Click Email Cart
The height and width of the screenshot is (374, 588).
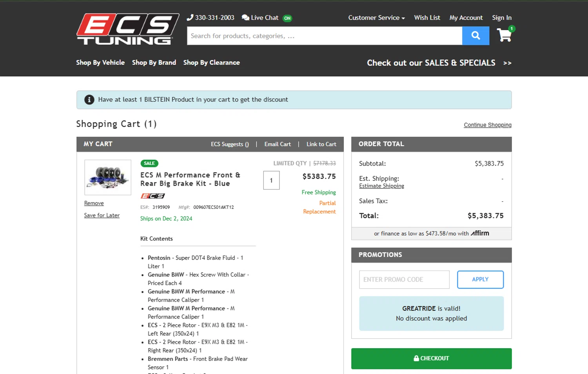tap(278, 144)
